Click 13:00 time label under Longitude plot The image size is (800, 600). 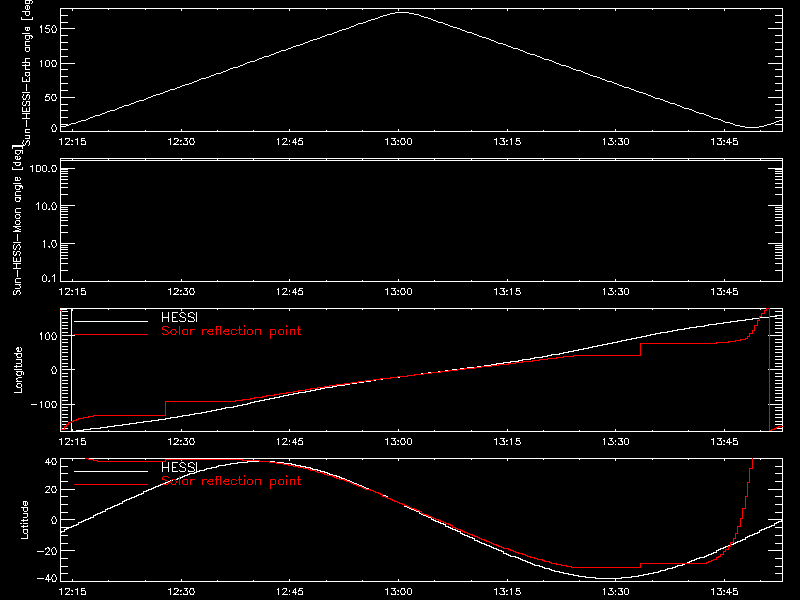398,441
